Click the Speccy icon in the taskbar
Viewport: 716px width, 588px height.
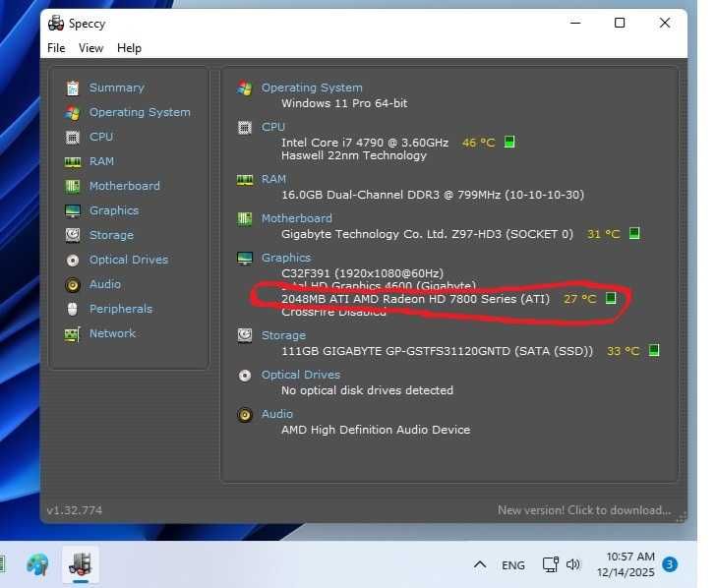pos(81,564)
